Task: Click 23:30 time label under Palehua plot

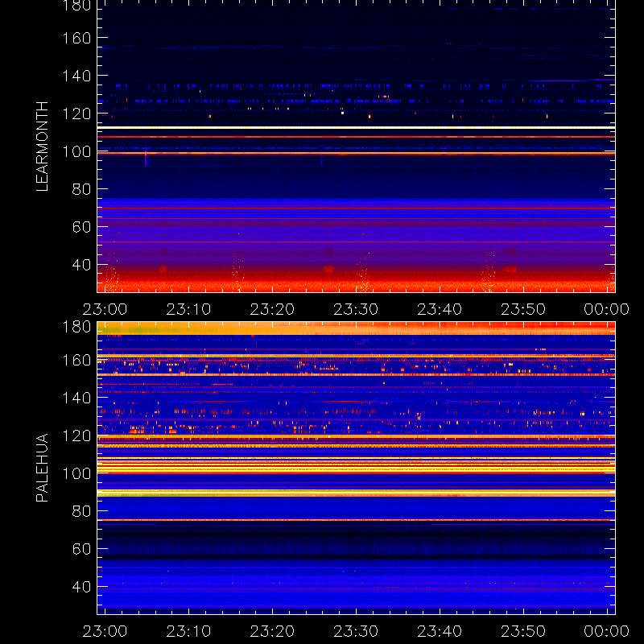Action: [356, 631]
